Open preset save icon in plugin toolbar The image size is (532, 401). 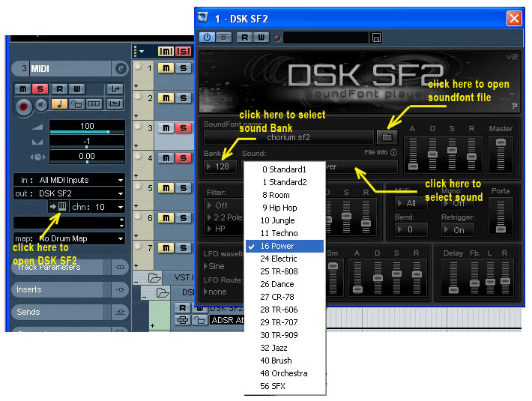(x=376, y=37)
